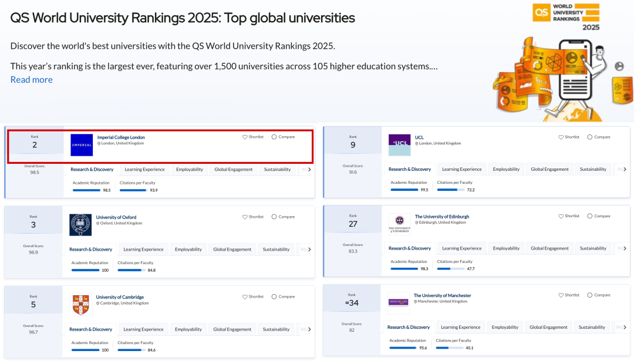Toggle Compare for University of Cambridge

[x=274, y=297]
